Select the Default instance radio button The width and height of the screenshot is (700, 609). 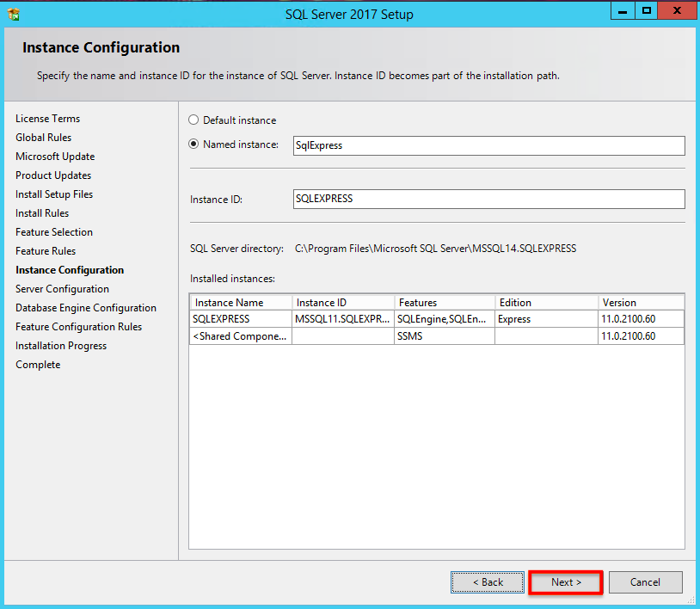tap(193, 120)
